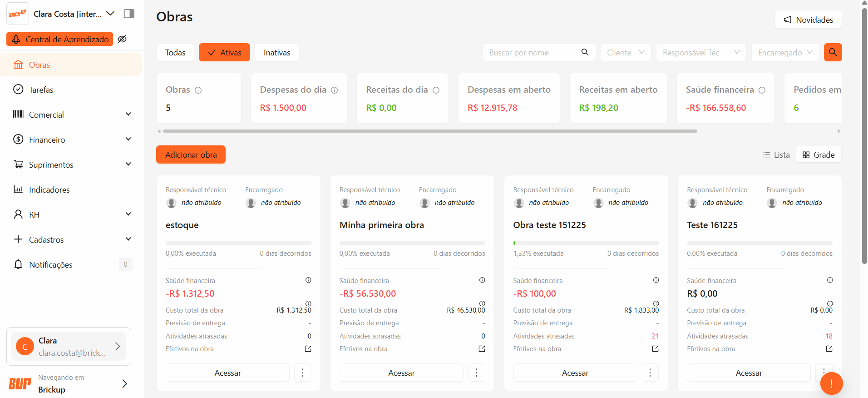Screen dimensions: 868x398
Task: Open the info icon beside Despesas do dia
Action: (335, 90)
